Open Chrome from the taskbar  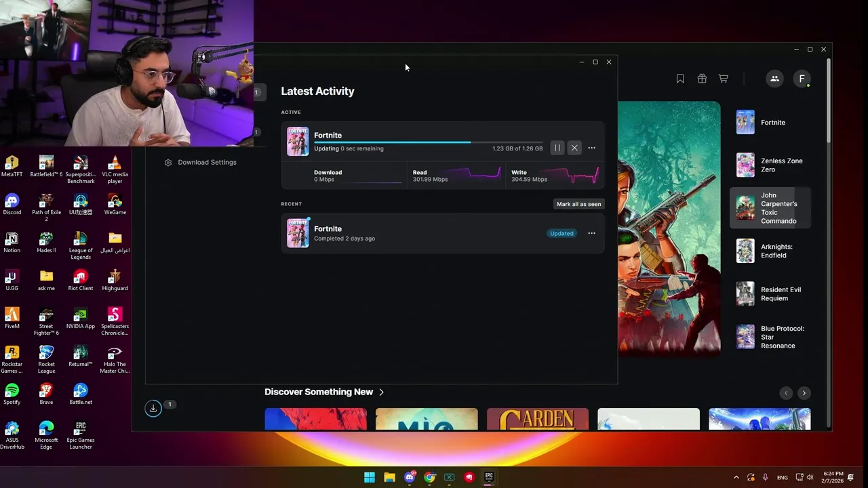coord(429,477)
